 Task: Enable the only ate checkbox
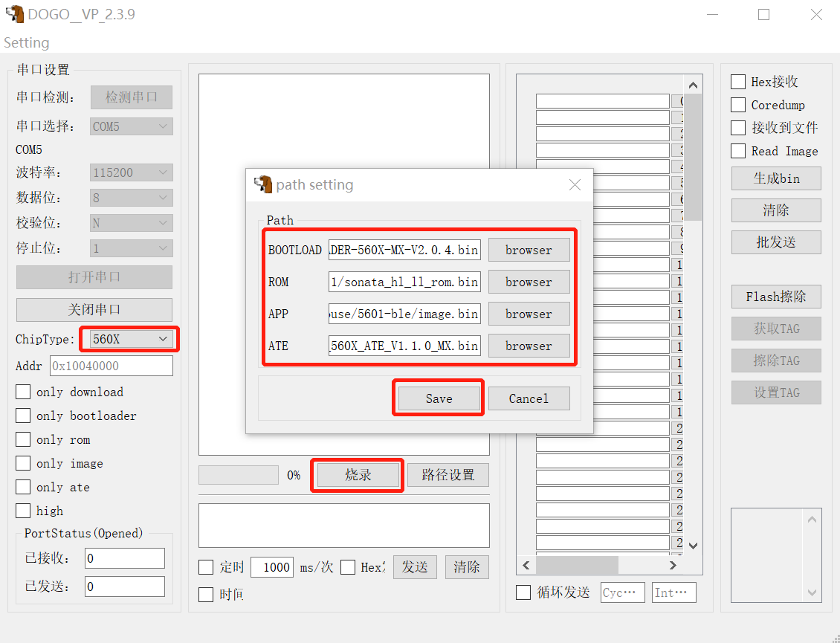23,487
